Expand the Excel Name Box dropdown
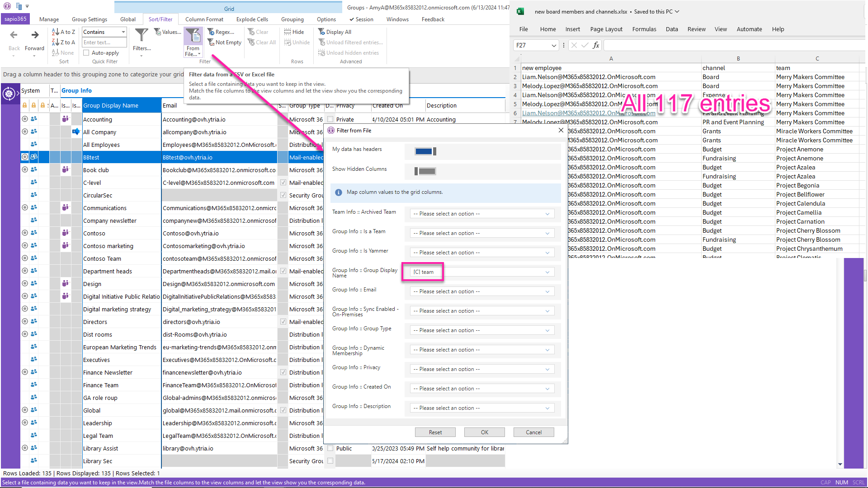The width and height of the screenshot is (868, 488). [554, 45]
